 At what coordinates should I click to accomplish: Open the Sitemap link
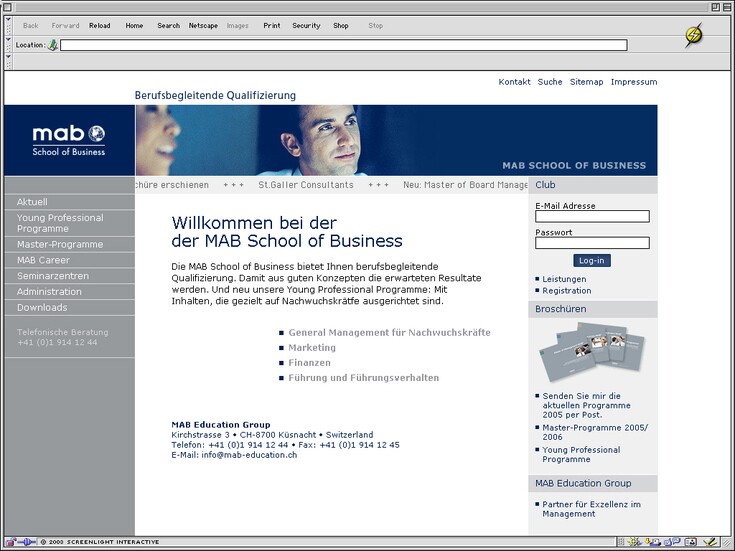(586, 82)
